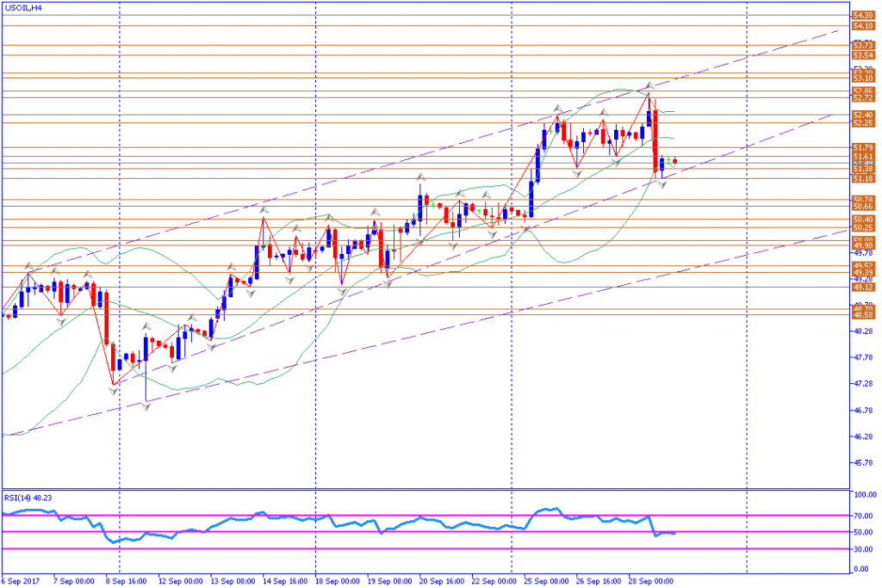This screenshot has height=588, width=882.
Task: Click the 46.78 price axis value
Action: pyautogui.click(x=863, y=410)
